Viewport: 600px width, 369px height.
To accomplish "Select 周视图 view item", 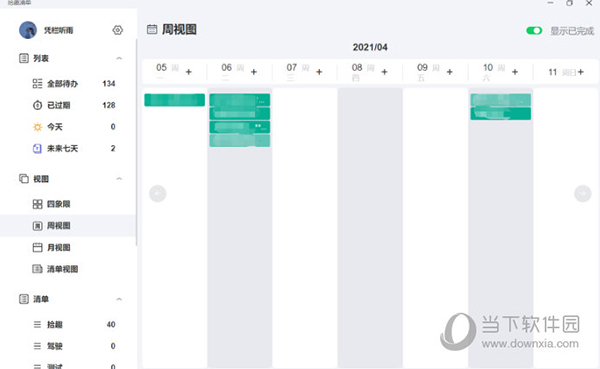I will click(x=68, y=226).
